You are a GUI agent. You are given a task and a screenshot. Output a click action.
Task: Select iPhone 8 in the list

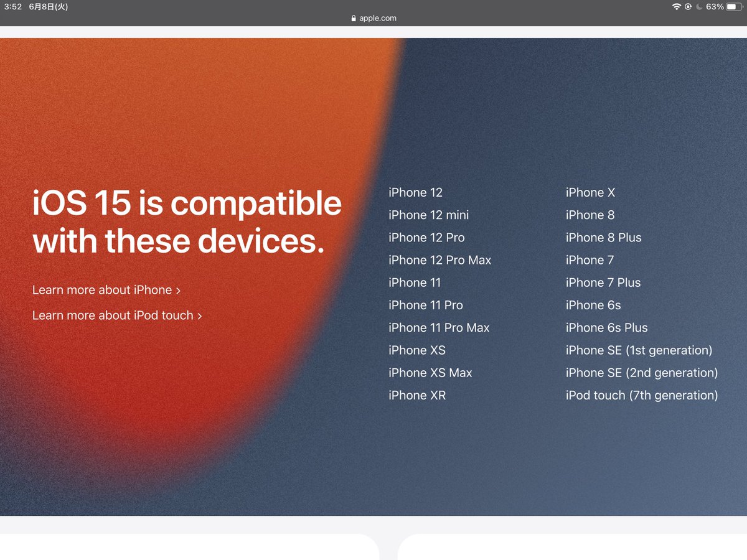pyautogui.click(x=590, y=215)
